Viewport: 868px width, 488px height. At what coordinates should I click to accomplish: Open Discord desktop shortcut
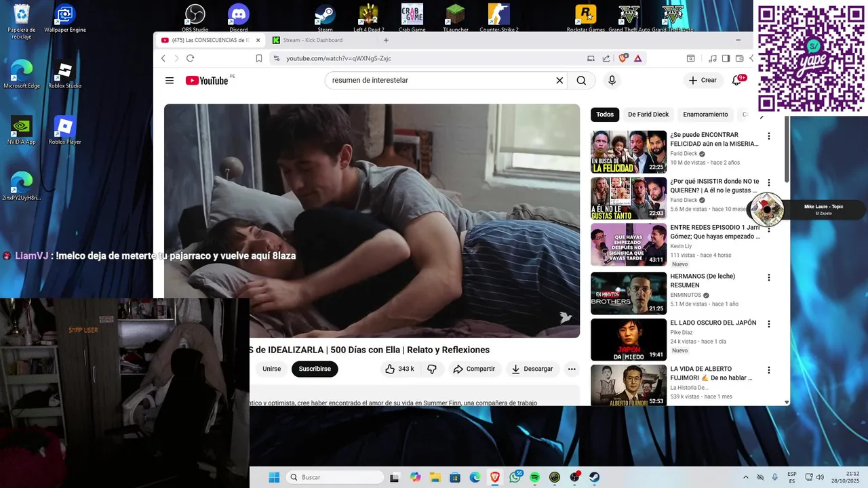pos(239,18)
